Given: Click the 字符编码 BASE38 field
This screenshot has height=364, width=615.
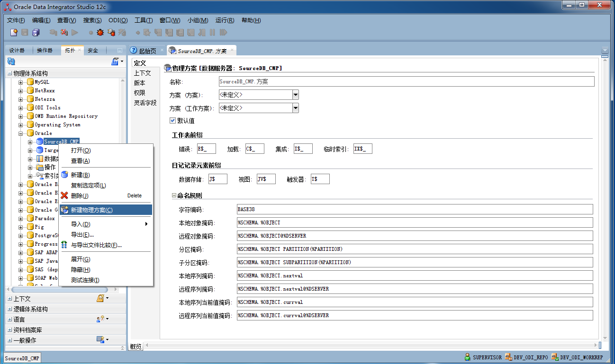Looking at the screenshot, I should click(x=415, y=209).
